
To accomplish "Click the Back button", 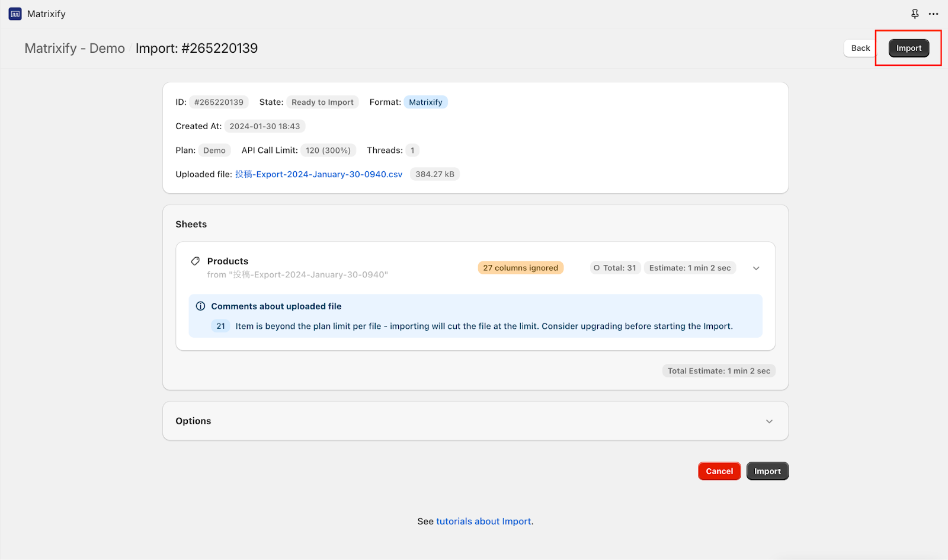I will pyautogui.click(x=860, y=48).
